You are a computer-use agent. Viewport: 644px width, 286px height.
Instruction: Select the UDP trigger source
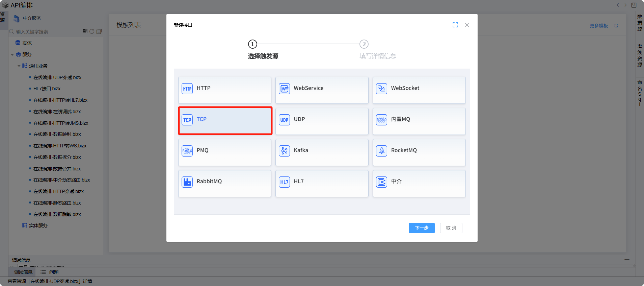point(322,121)
